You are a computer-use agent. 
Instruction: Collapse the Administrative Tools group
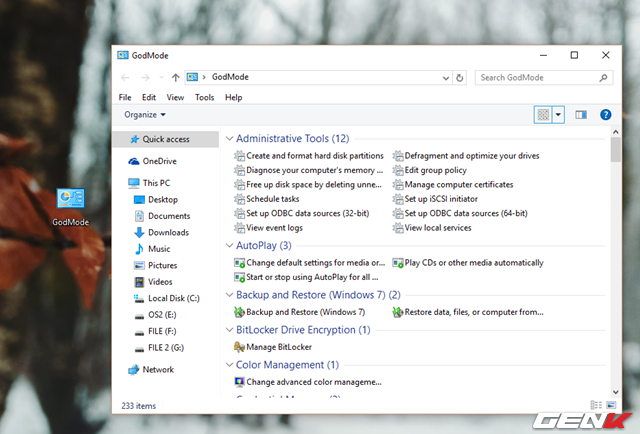(x=228, y=139)
